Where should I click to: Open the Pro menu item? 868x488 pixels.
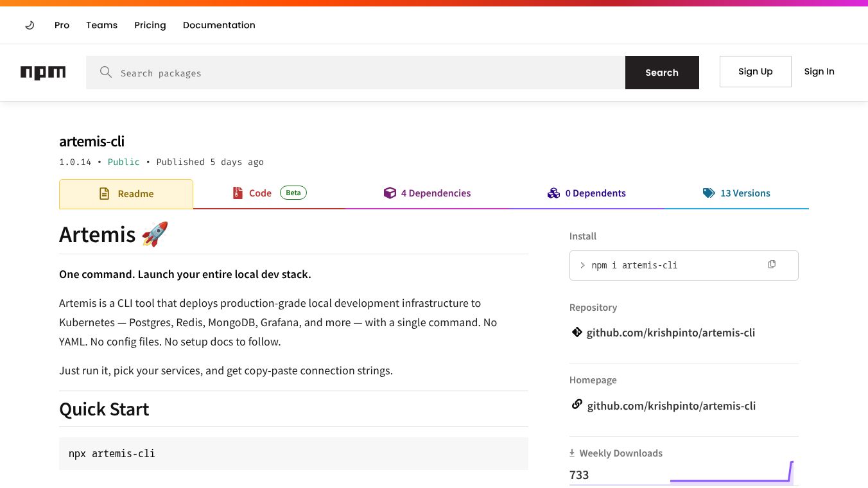click(x=62, y=25)
